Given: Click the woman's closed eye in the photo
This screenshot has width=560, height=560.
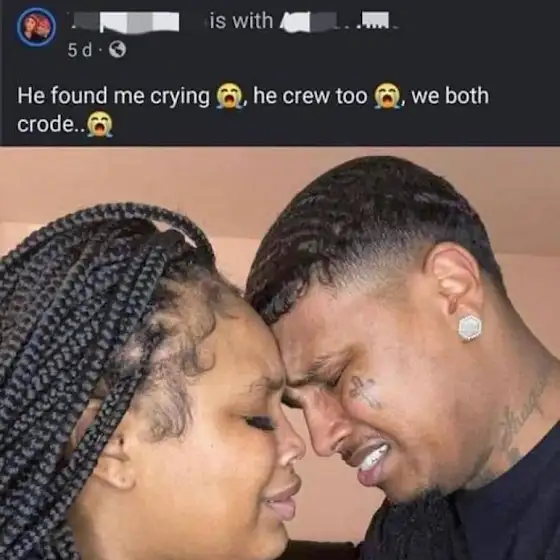Looking at the screenshot, I should click(x=260, y=422).
